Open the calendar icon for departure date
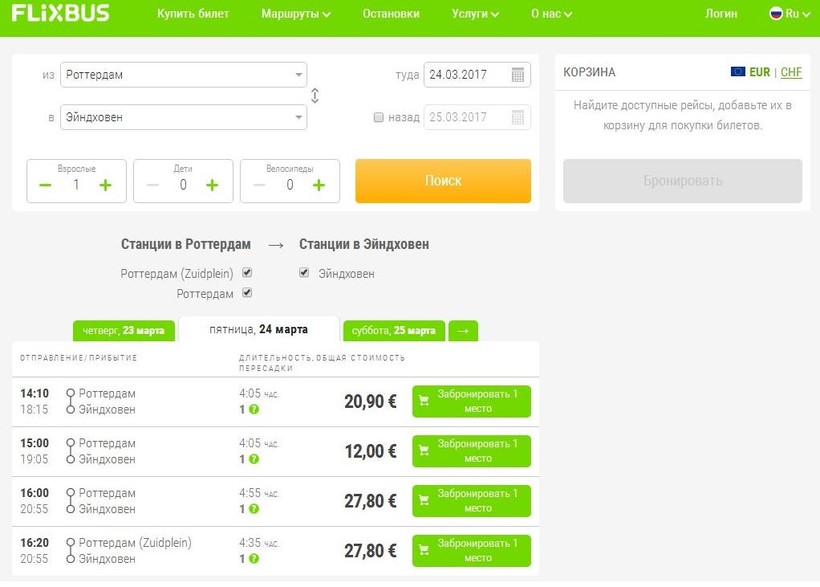820x587 pixels. [517, 75]
